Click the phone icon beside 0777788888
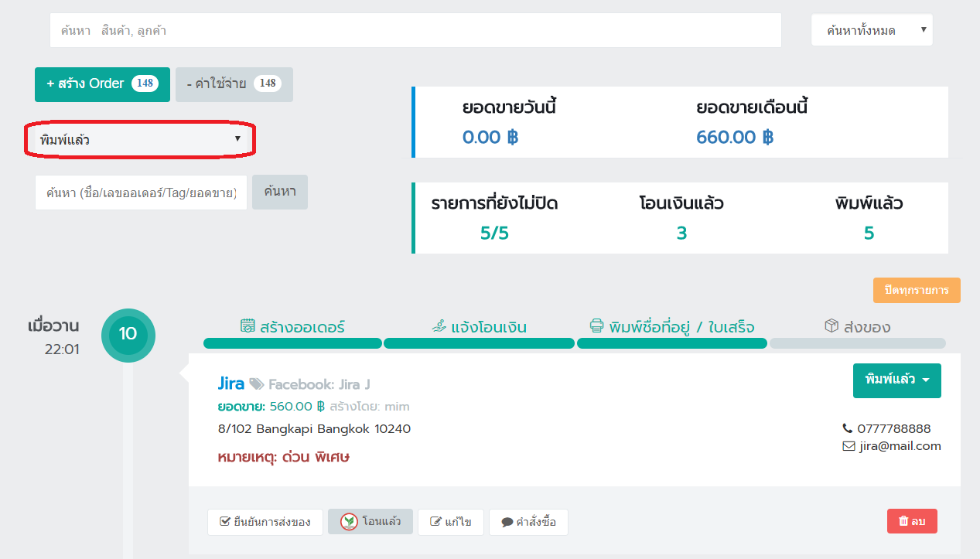The image size is (980, 559). (847, 428)
